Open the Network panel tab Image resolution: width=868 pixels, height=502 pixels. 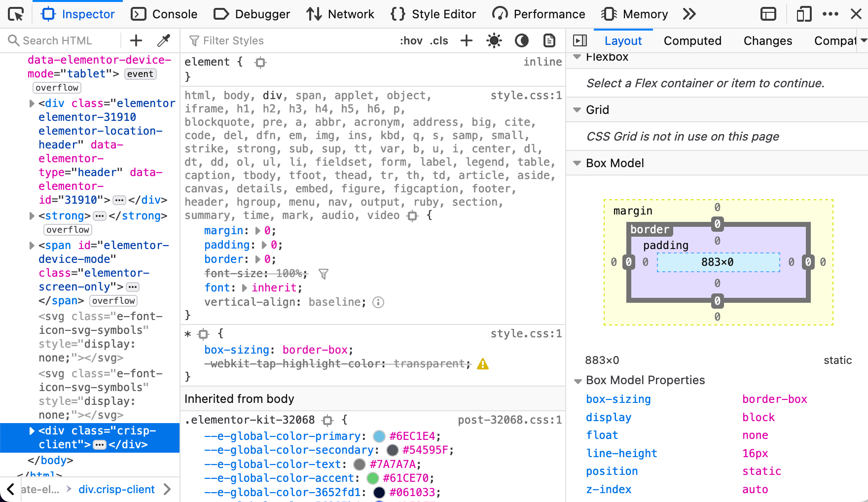click(340, 14)
